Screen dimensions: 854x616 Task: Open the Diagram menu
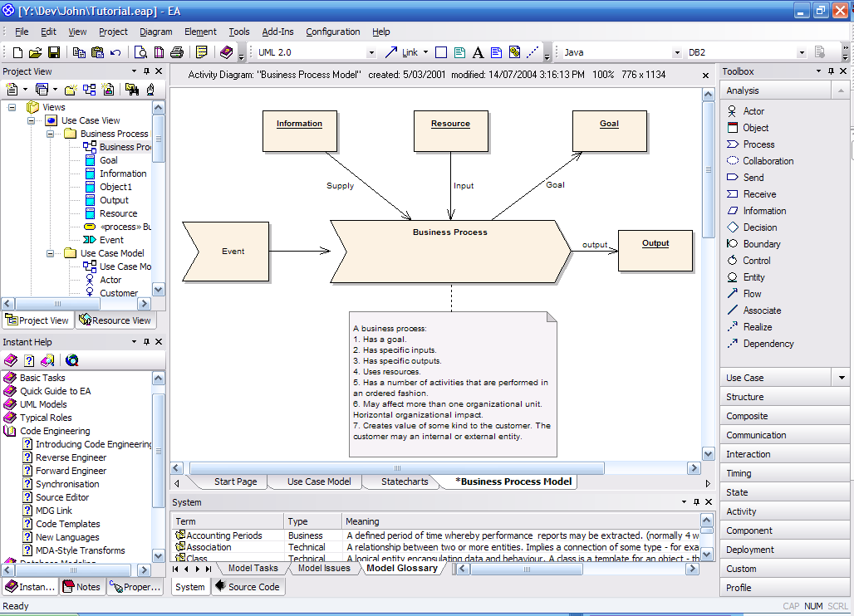[156, 32]
